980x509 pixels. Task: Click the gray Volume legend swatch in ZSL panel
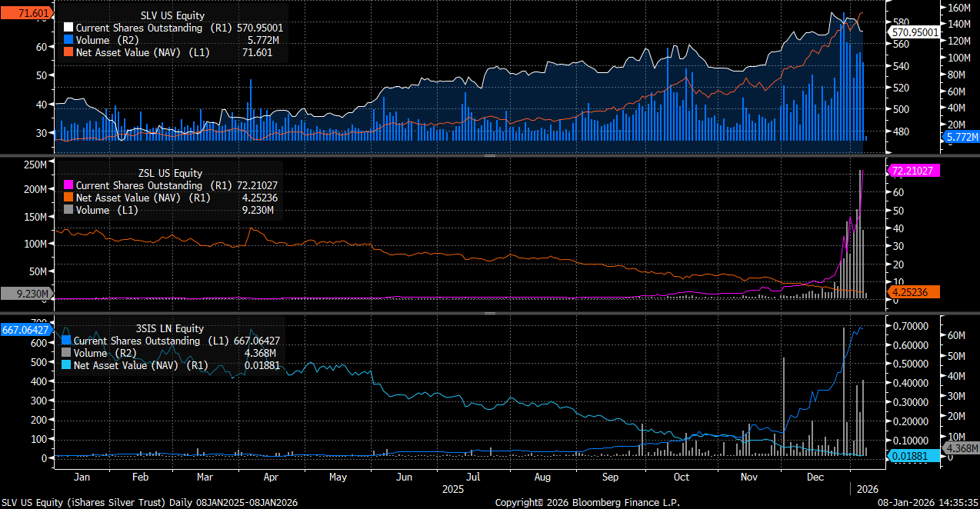pyautogui.click(x=69, y=210)
